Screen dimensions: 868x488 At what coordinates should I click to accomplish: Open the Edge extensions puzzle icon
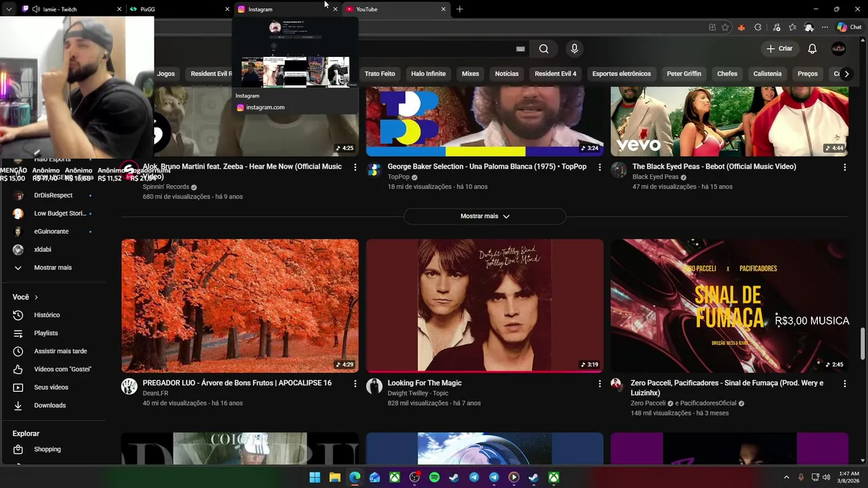758,27
